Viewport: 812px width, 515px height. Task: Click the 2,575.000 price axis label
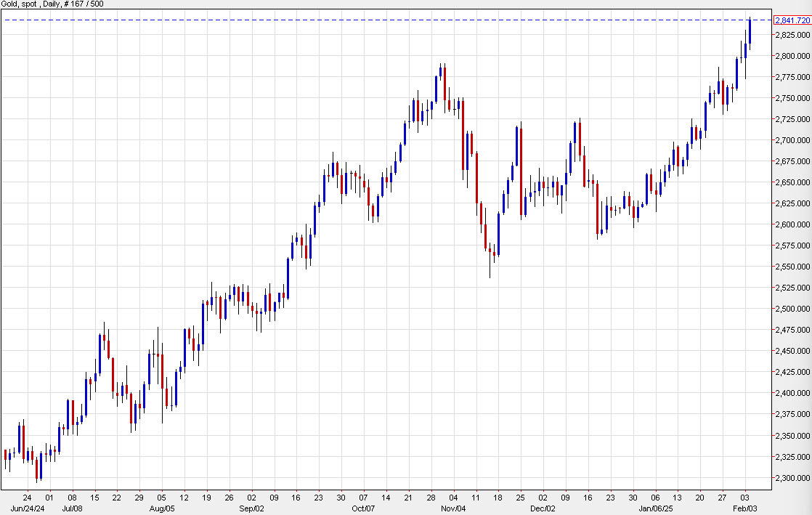tap(792, 246)
